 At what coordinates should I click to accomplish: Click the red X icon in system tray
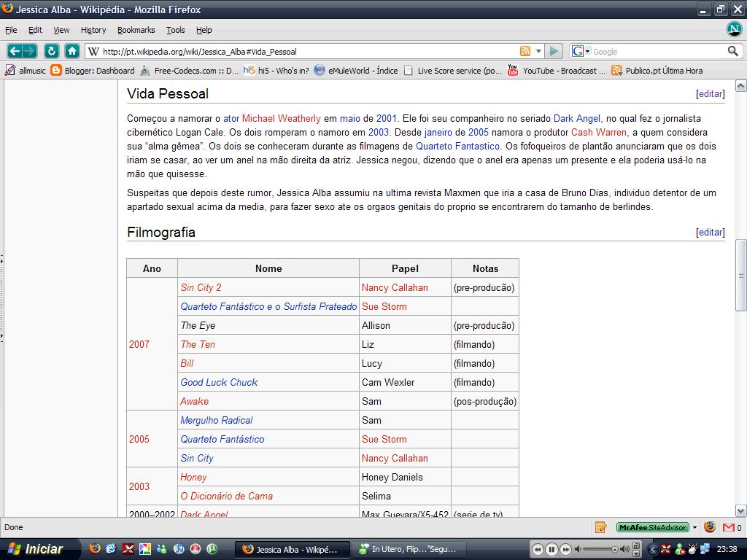coord(666,549)
